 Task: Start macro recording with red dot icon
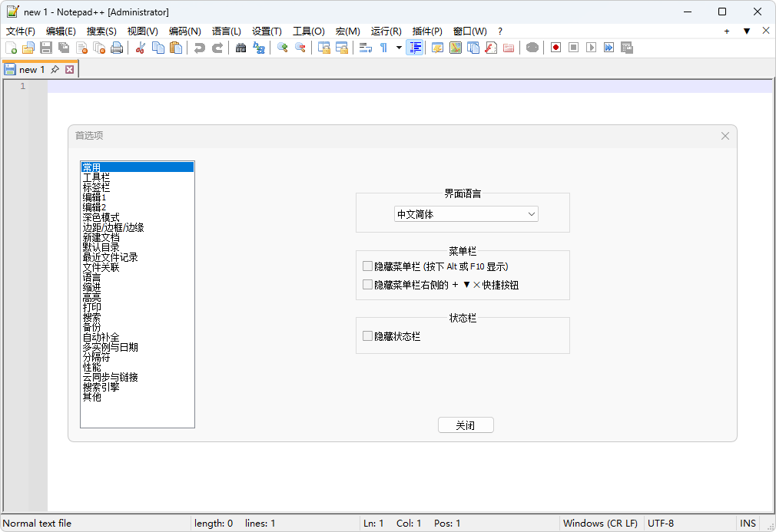pyautogui.click(x=555, y=48)
